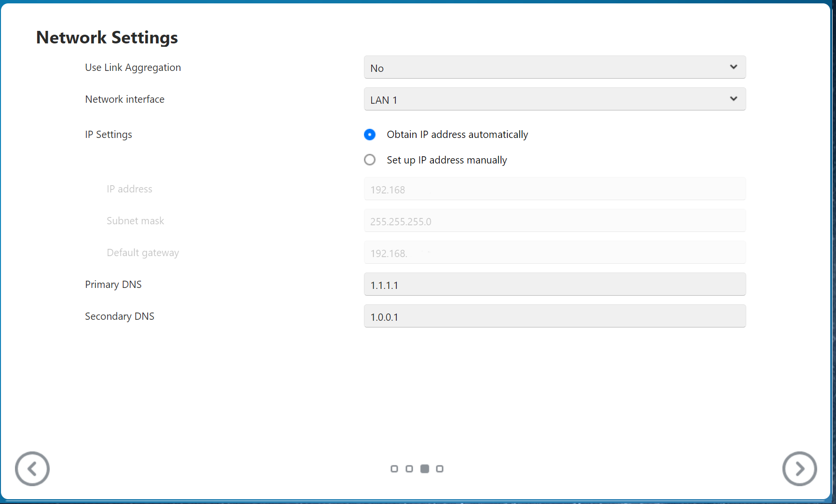Go to the fourth page indicator dot
836x504 pixels.
pyautogui.click(x=440, y=469)
